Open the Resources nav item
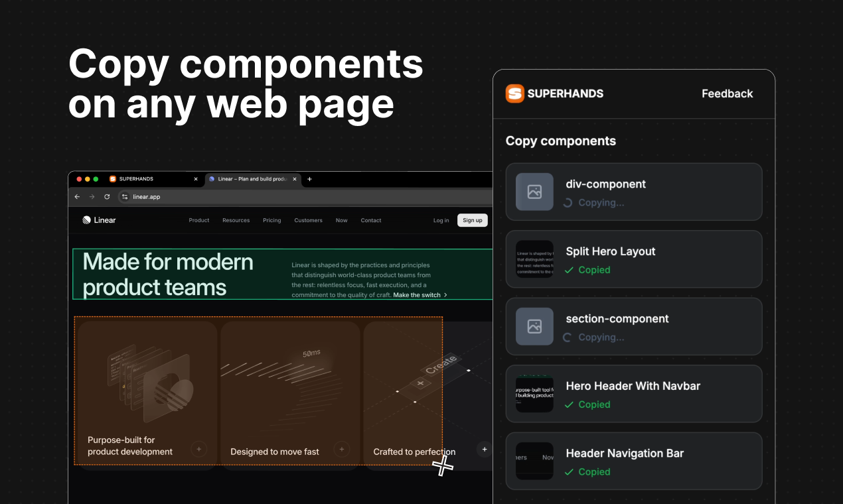The width and height of the screenshot is (843, 504). click(236, 220)
